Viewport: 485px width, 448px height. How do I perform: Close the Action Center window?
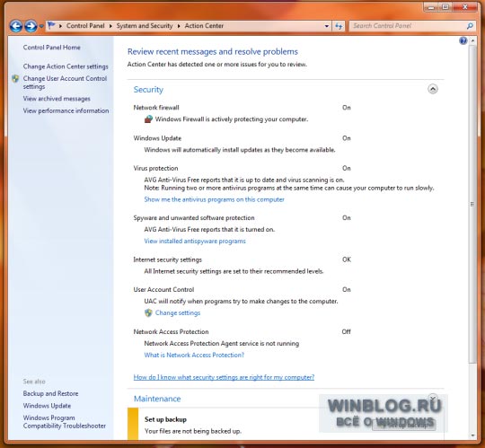point(465,7)
